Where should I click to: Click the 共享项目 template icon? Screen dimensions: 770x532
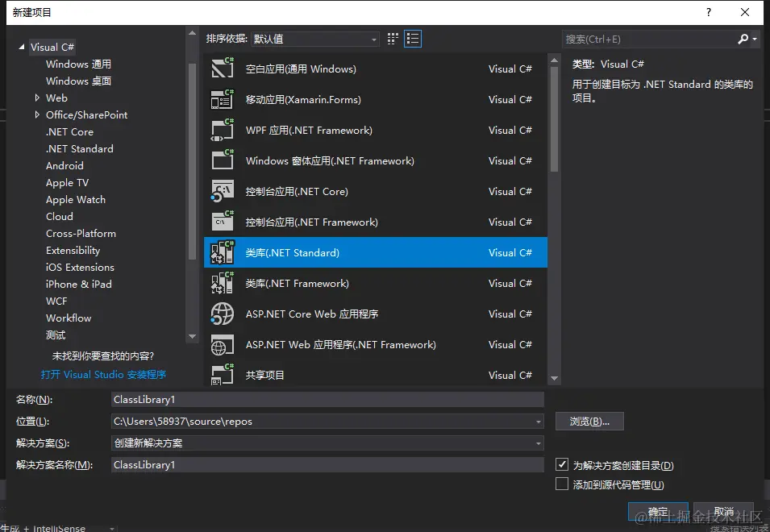(223, 375)
